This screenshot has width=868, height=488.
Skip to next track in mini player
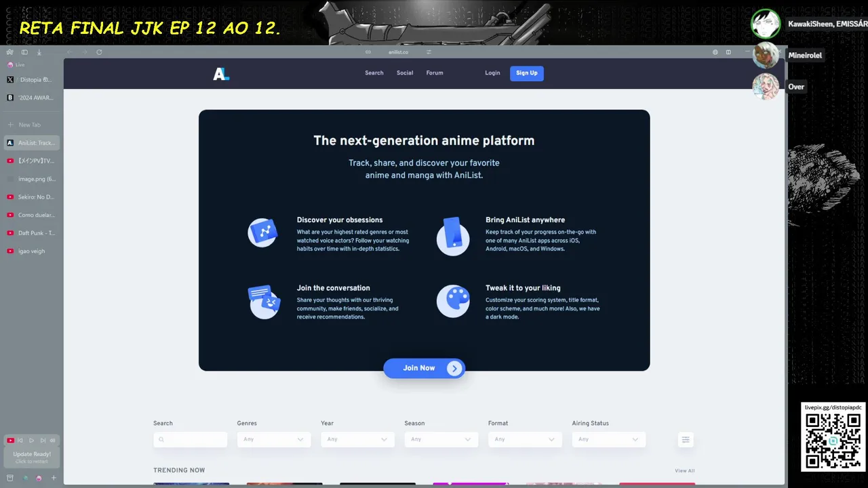[43, 441]
